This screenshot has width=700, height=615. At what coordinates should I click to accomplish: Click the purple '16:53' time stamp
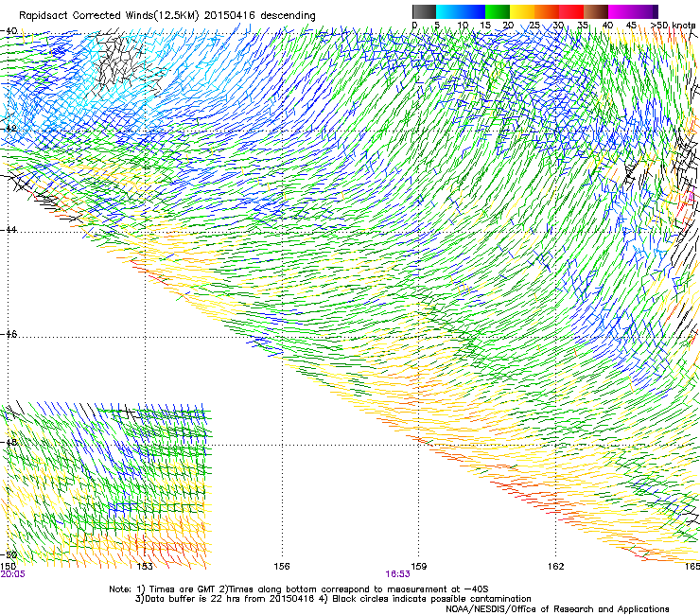point(397,574)
